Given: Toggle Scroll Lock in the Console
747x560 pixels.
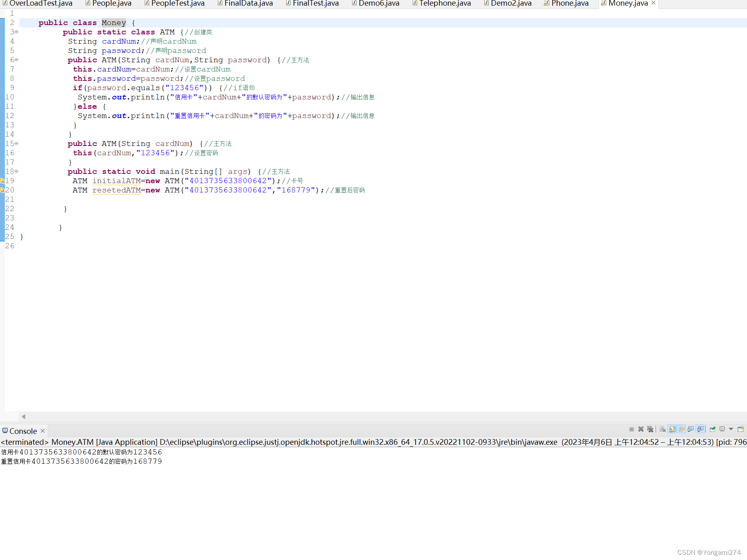Looking at the screenshot, I should point(672,429).
